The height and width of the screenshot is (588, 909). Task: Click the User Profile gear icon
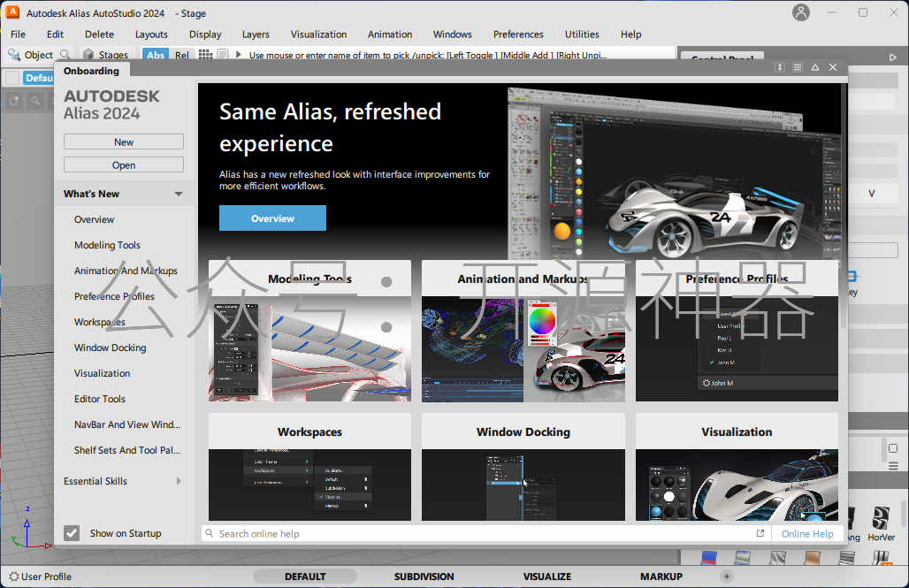pos(14,577)
